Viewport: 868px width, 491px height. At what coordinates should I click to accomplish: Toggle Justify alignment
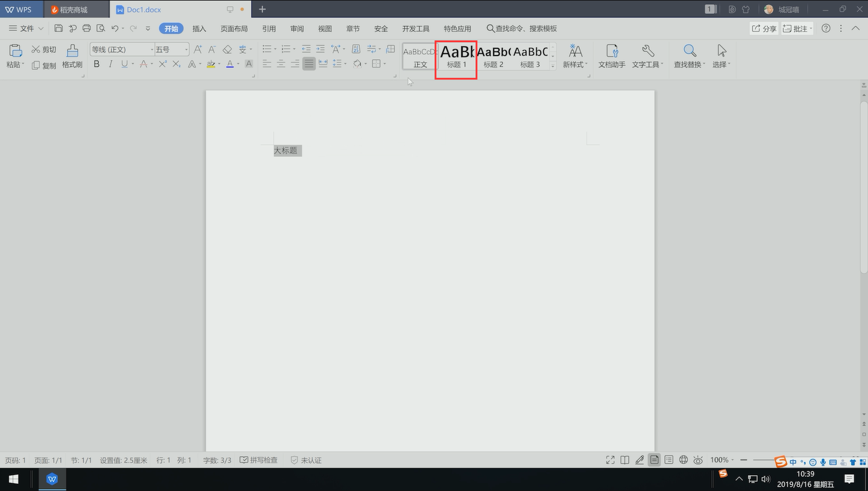(309, 63)
